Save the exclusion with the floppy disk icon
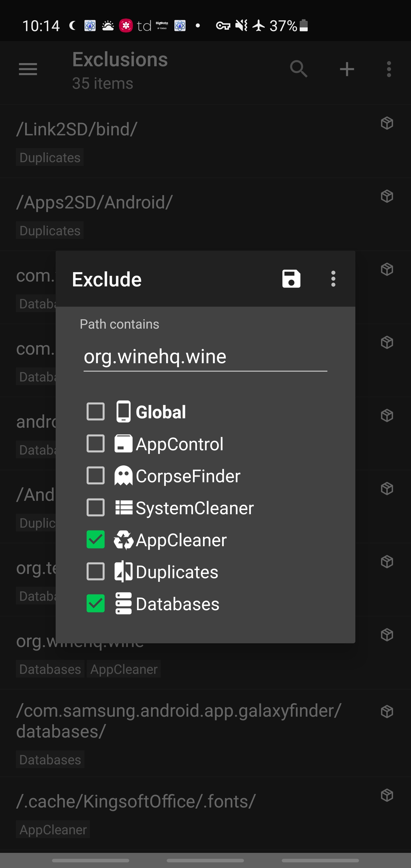 tap(291, 279)
